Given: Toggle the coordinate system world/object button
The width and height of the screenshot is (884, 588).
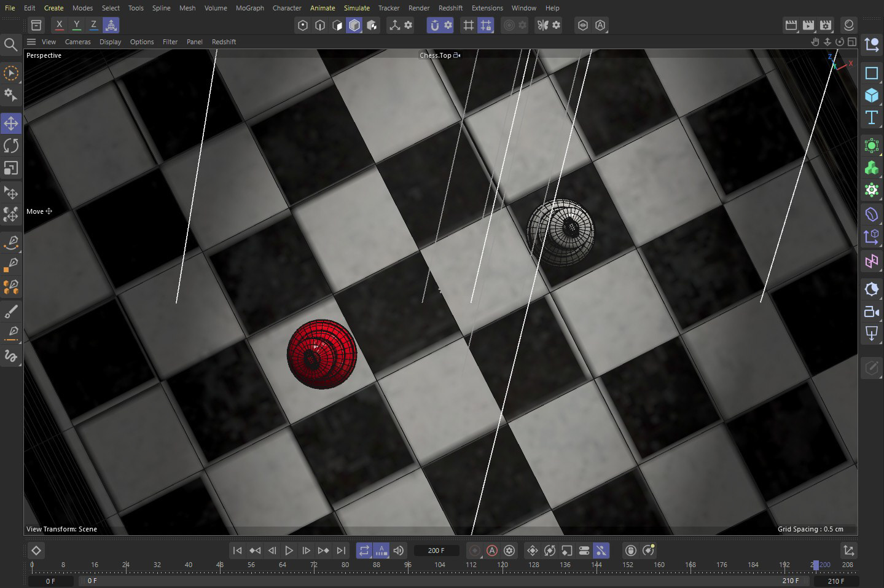Looking at the screenshot, I should 111,25.
